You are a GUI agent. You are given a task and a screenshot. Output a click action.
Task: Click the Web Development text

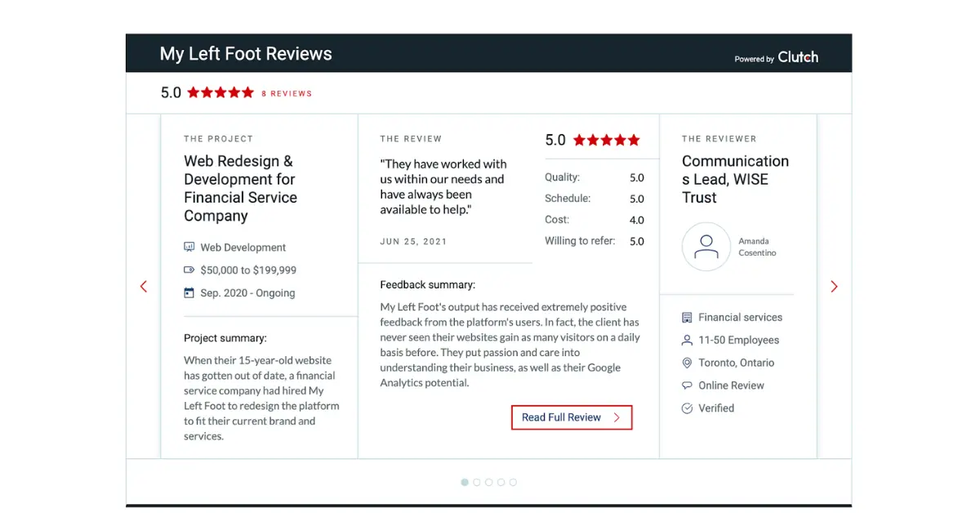pos(243,248)
